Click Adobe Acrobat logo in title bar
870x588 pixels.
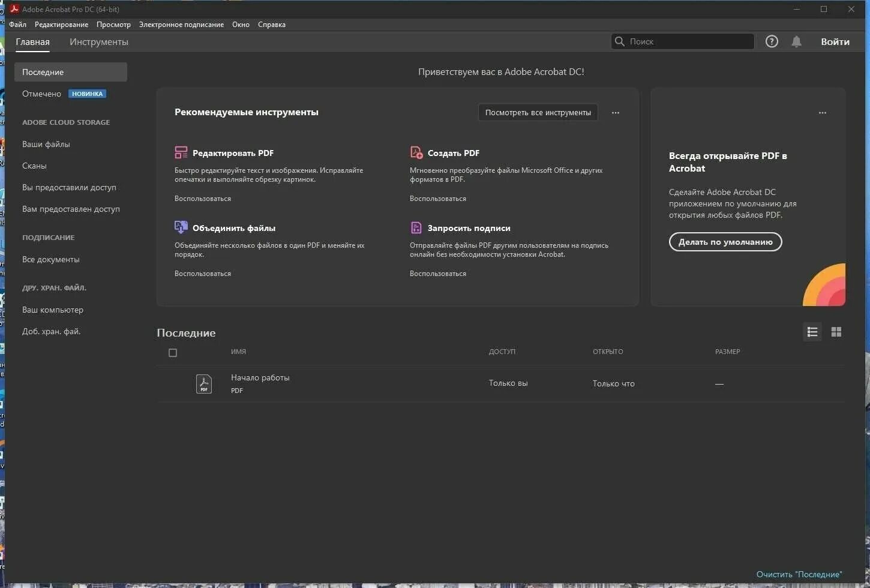[x=14, y=9]
